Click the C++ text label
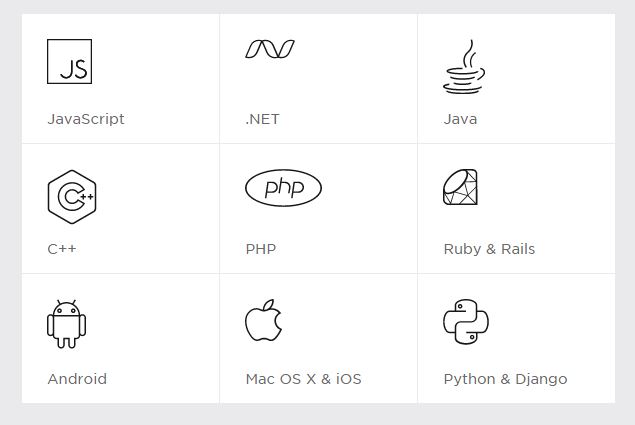Screen dimensions: 635x425 62,249
